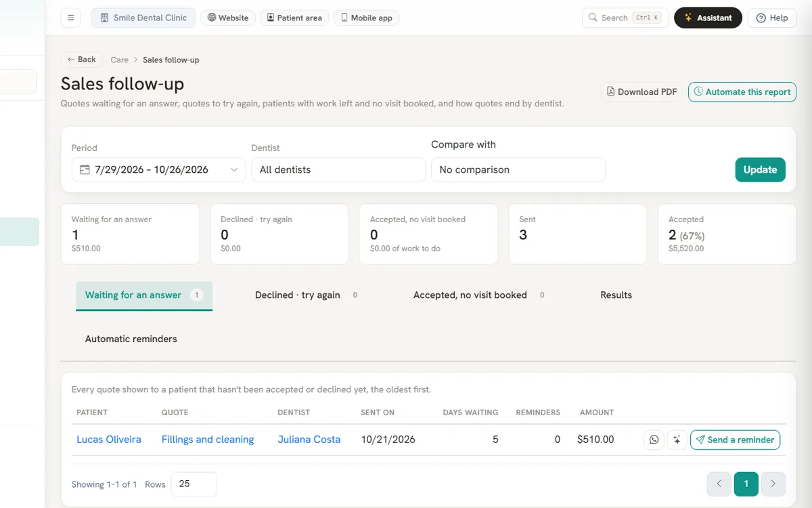Screen dimensions: 812x508
Task: Click the Accepted summary card
Action: point(727,234)
